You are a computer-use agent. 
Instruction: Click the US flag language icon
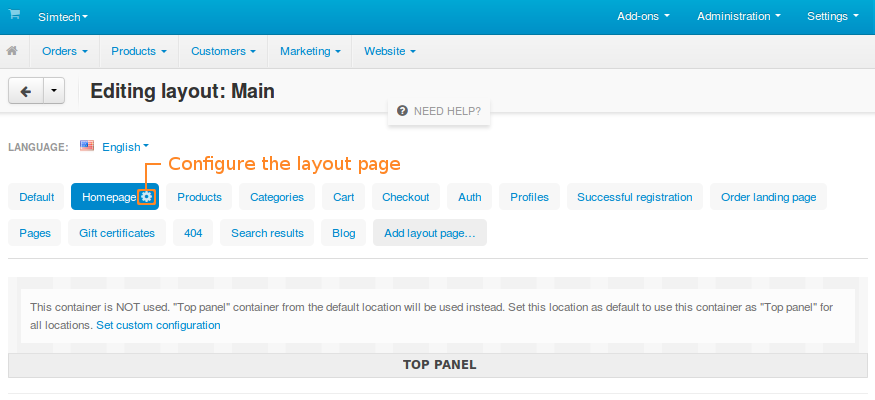[x=86, y=146]
